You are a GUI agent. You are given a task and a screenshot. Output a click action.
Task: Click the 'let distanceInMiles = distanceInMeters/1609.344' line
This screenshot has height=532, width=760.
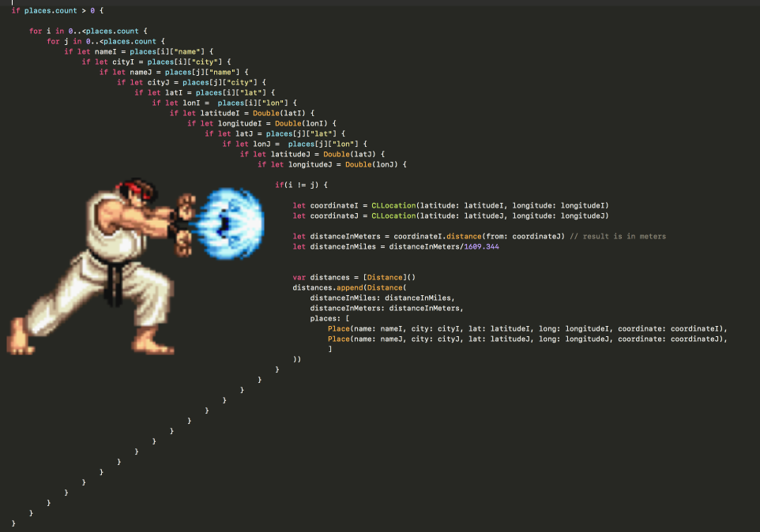[396, 247]
